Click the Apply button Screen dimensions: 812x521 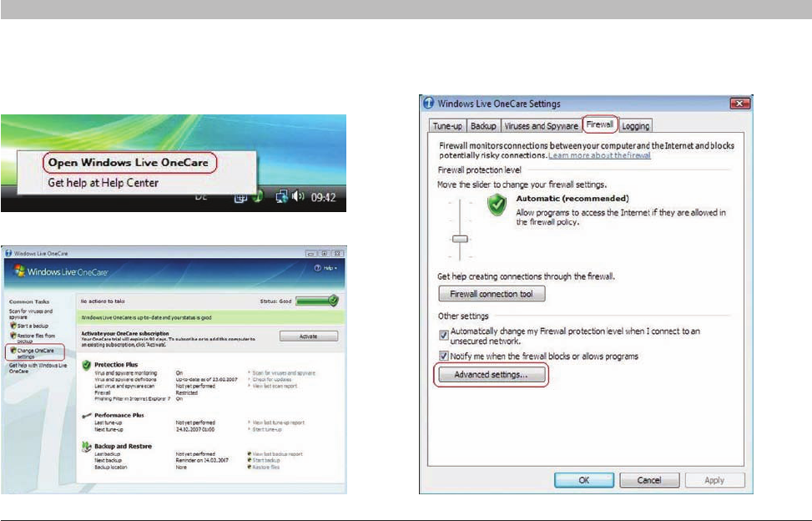tap(714, 480)
